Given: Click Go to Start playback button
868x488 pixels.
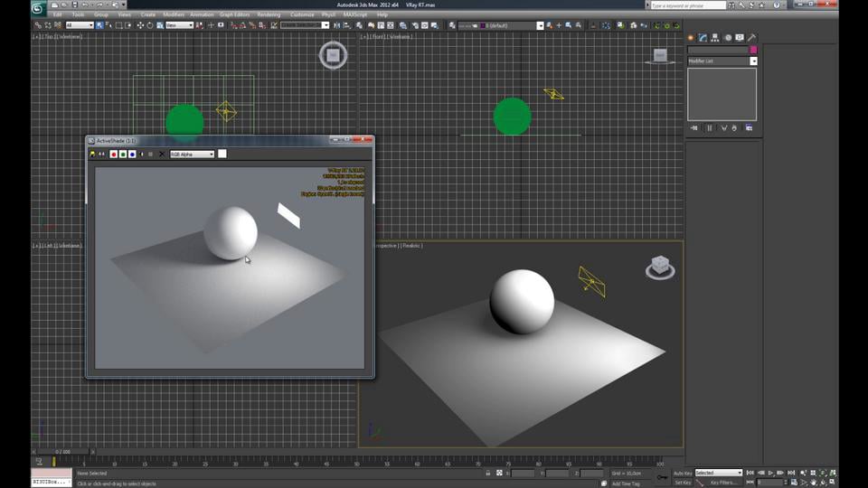Looking at the screenshot, I should [x=750, y=473].
